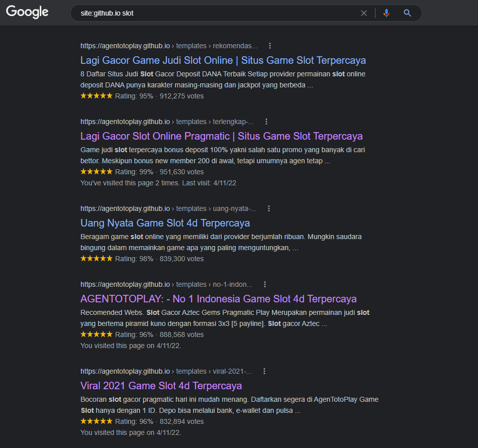Click the URL breadcrumb ending in 'uang-nyata-...'
The width and height of the screenshot is (478, 448).
168,208
